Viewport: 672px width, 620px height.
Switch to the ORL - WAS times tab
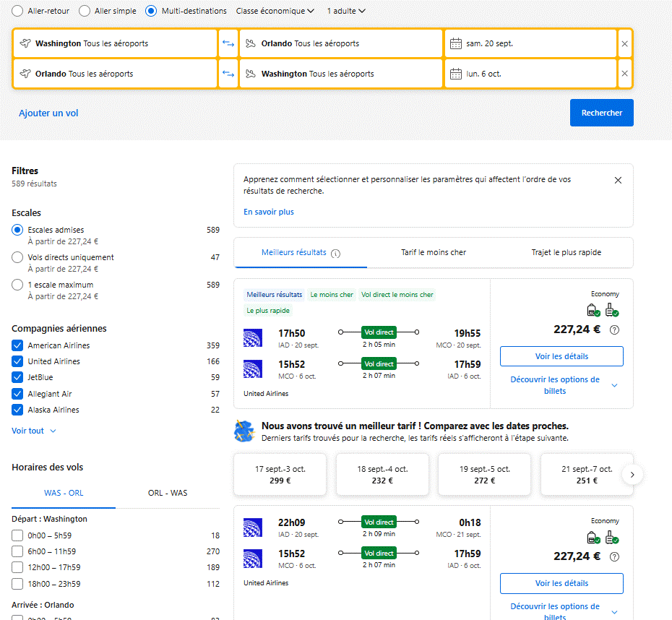click(168, 493)
